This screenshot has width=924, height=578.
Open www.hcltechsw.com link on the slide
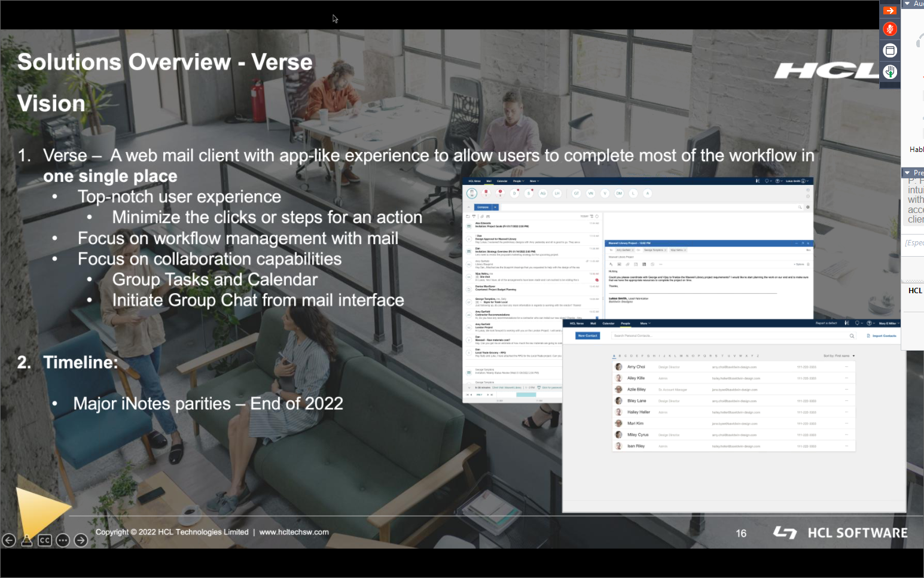pos(294,532)
